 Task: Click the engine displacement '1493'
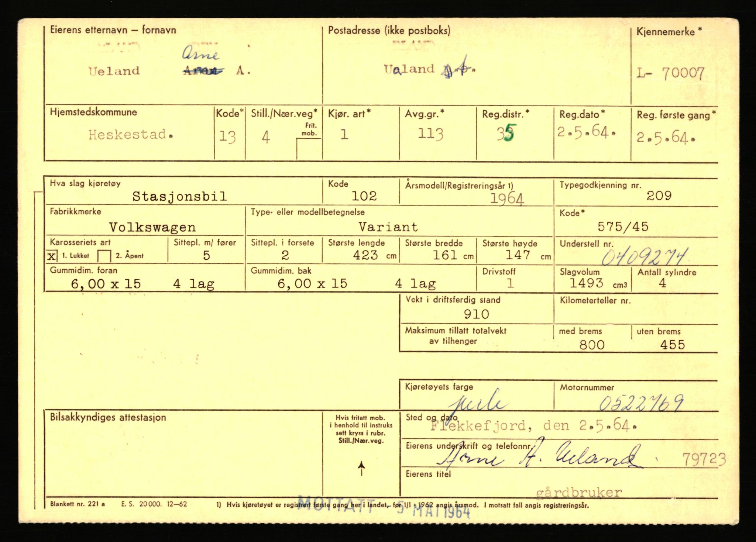(x=586, y=283)
